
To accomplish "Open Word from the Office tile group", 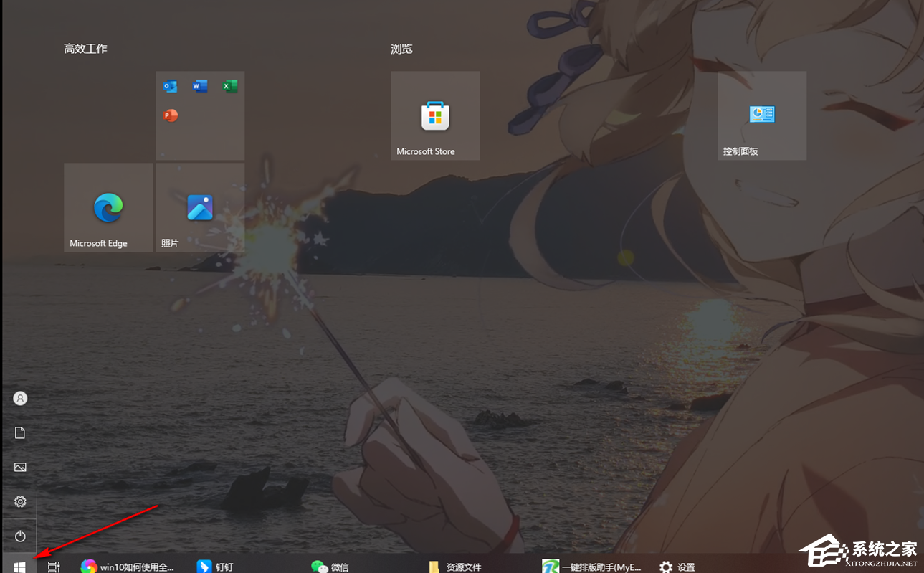I will pos(199,85).
